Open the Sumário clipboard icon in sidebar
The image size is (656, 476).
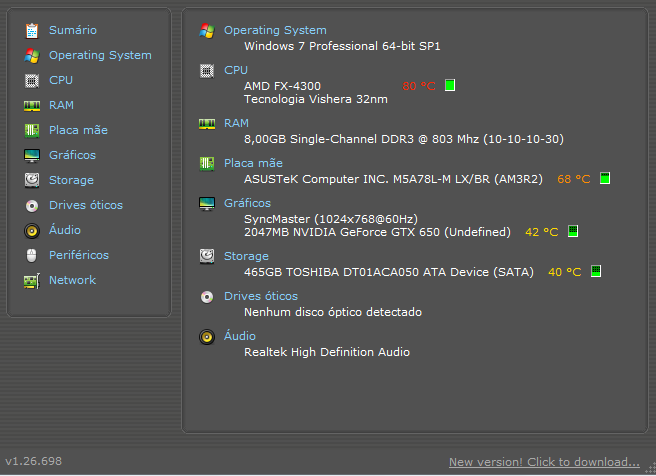pos(32,31)
